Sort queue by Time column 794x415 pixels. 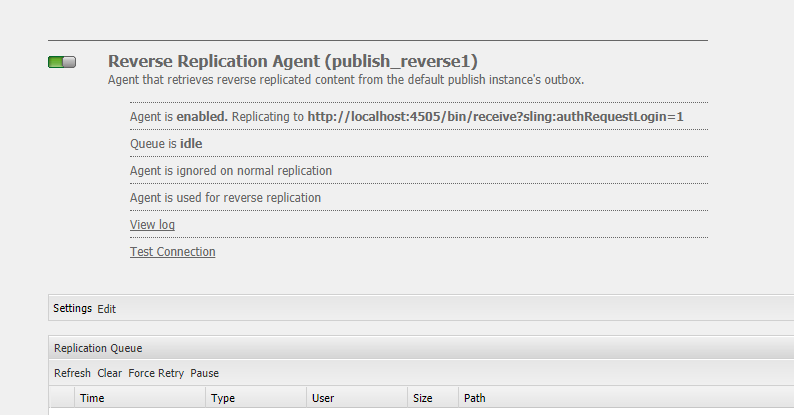[x=140, y=398]
